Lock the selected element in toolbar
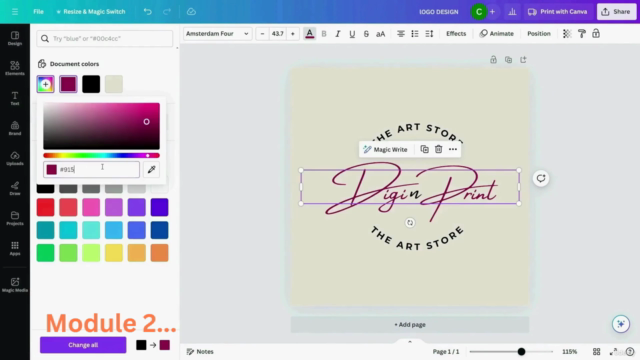The width and height of the screenshot is (640, 360). click(x=596, y=34)
